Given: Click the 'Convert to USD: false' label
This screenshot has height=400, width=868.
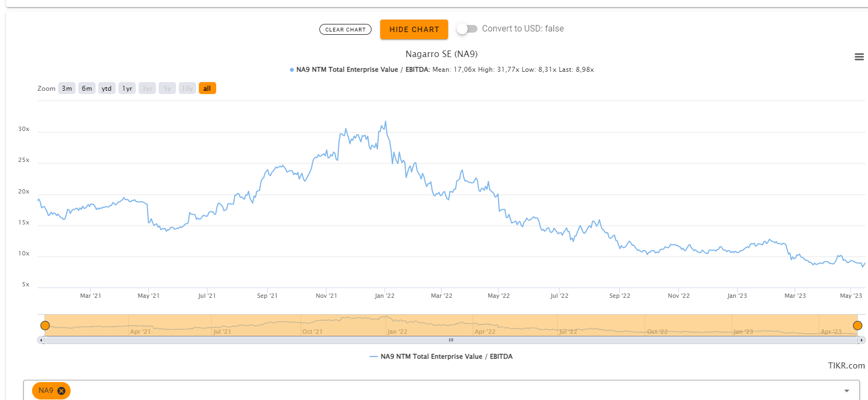Looking at the screenshot, I should point(523,29).
